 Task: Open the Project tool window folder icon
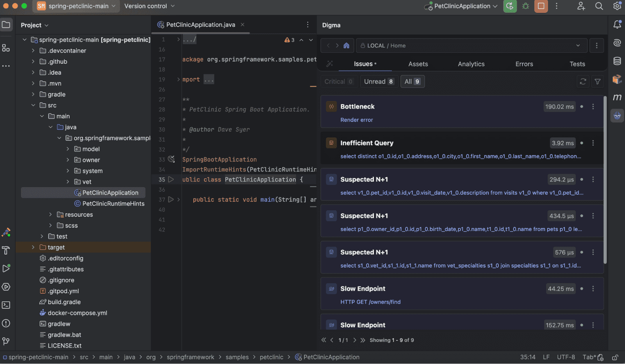(x=6, y=25)
